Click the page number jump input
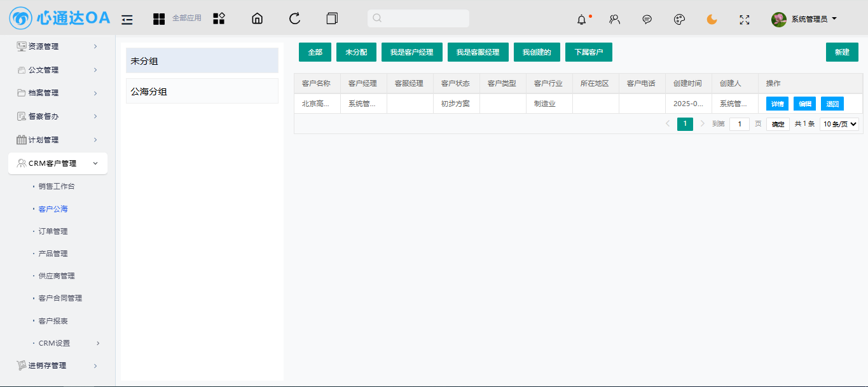The image size is (868, 387). [x=739, y=124]
